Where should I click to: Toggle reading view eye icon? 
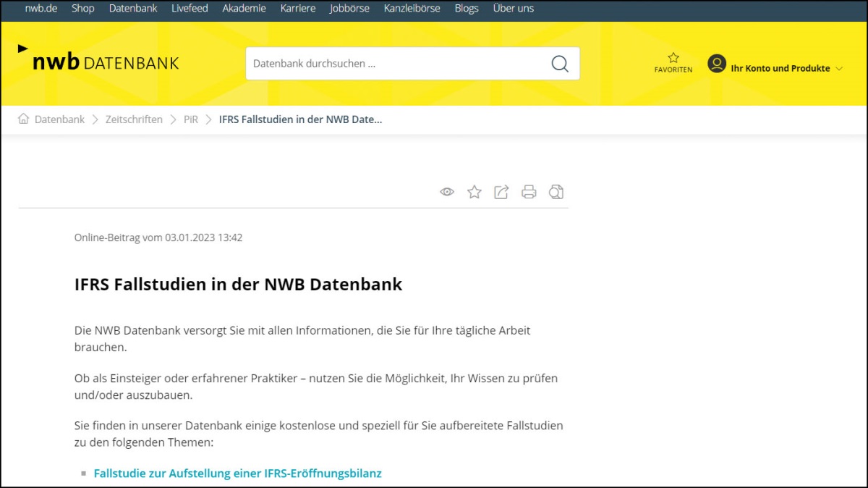(447, 192)
